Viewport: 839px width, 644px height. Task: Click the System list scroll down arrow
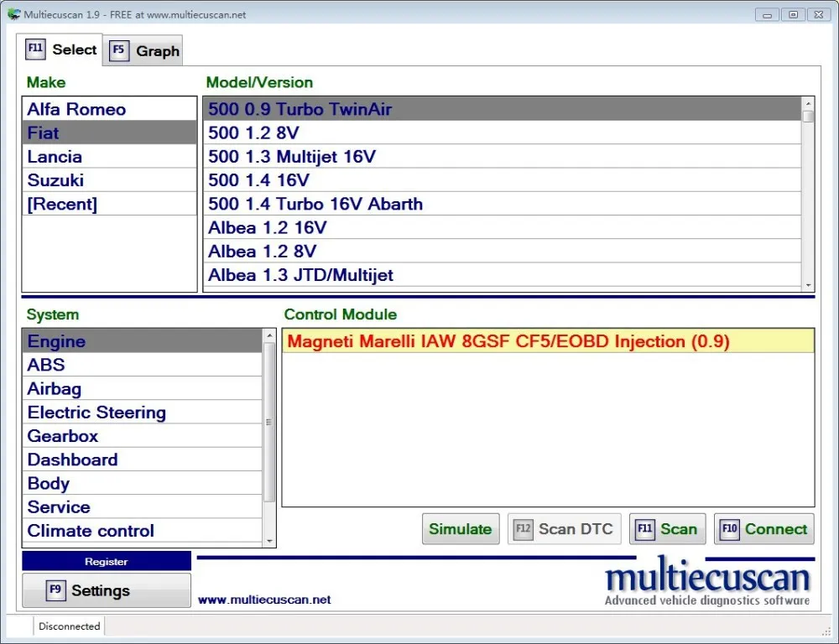[x=269, y=542]
